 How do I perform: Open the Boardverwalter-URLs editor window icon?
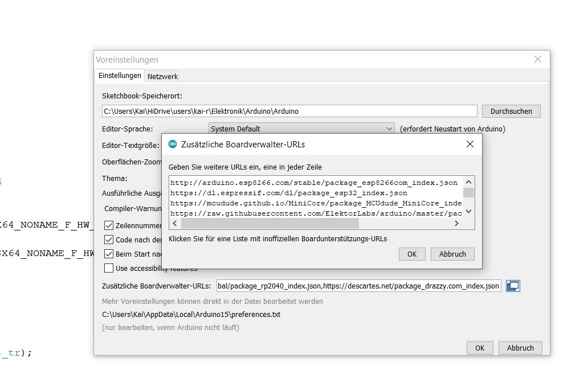pos(513,286)
